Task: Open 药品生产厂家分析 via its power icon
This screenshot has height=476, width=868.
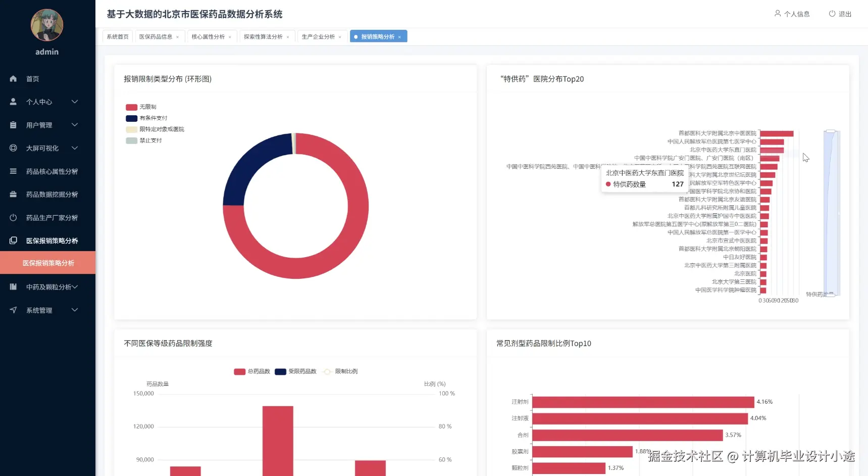Action: (x=13, y=218)
